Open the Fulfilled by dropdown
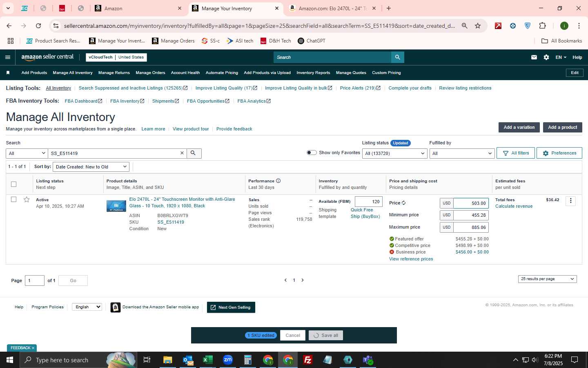 462,153
